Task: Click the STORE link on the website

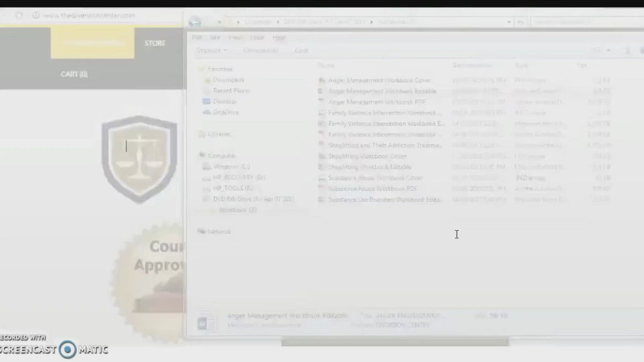Action: pyautogui.click(x=155, y=43)
